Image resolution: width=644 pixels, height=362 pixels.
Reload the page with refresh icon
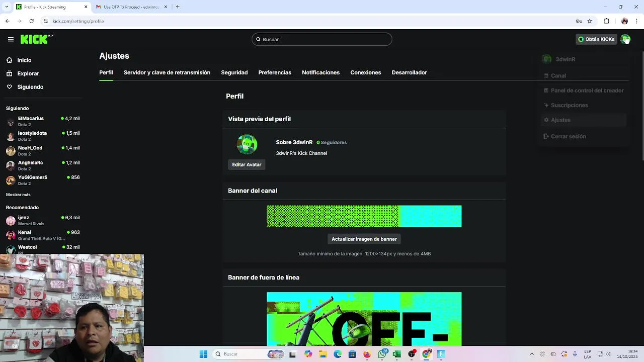coord(31,21)
